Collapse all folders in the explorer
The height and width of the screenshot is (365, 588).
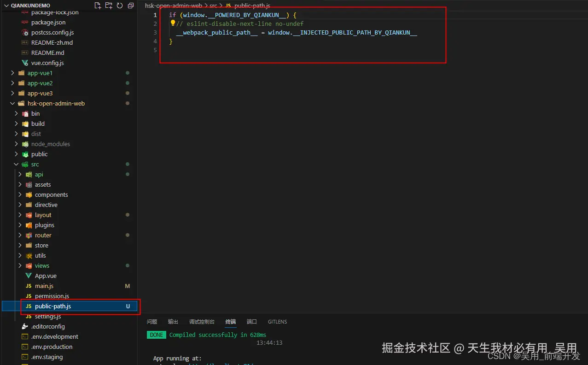130,5
